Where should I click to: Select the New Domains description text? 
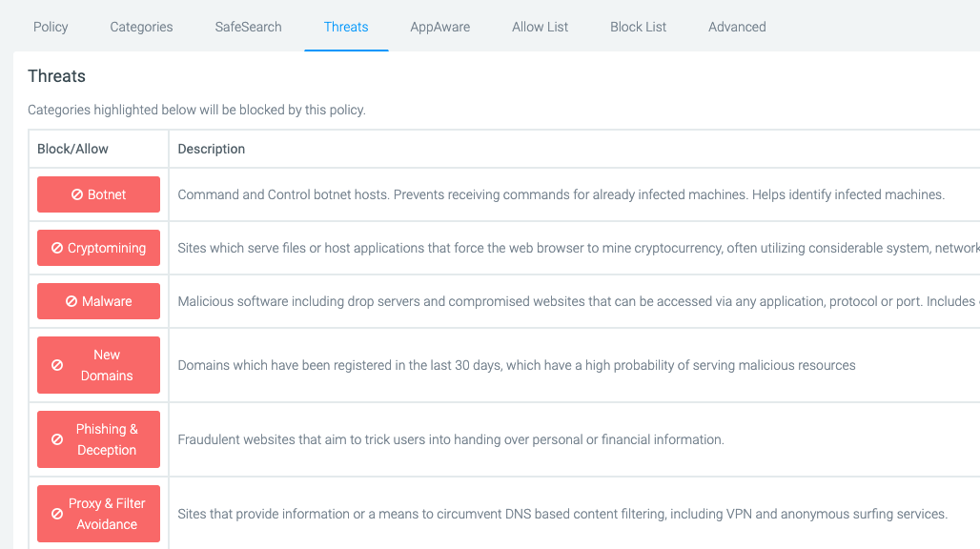[517, 365]
